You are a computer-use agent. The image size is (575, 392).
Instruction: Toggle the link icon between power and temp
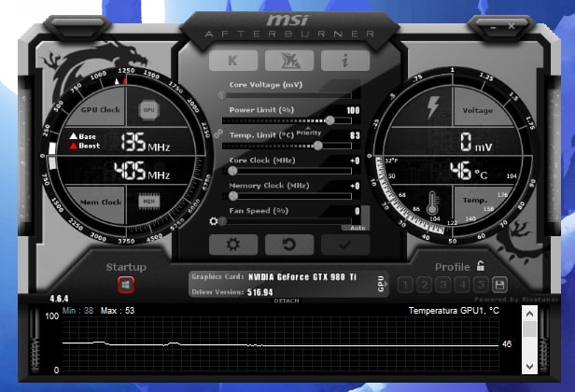pyautogui.click(x=218, y=133)
